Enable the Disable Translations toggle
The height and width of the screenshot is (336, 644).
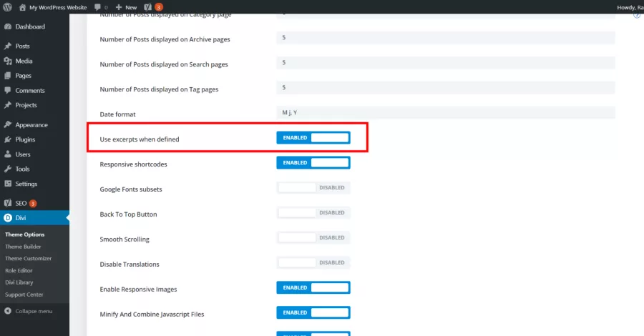coord(313,263)
